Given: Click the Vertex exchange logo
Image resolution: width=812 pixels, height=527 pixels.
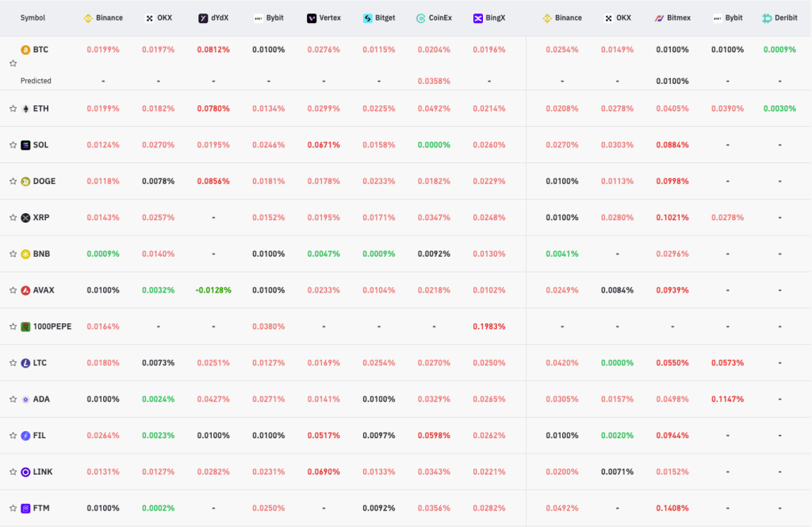Looking at the screenshot, I should pyautogui.click(x=311, y=18).
